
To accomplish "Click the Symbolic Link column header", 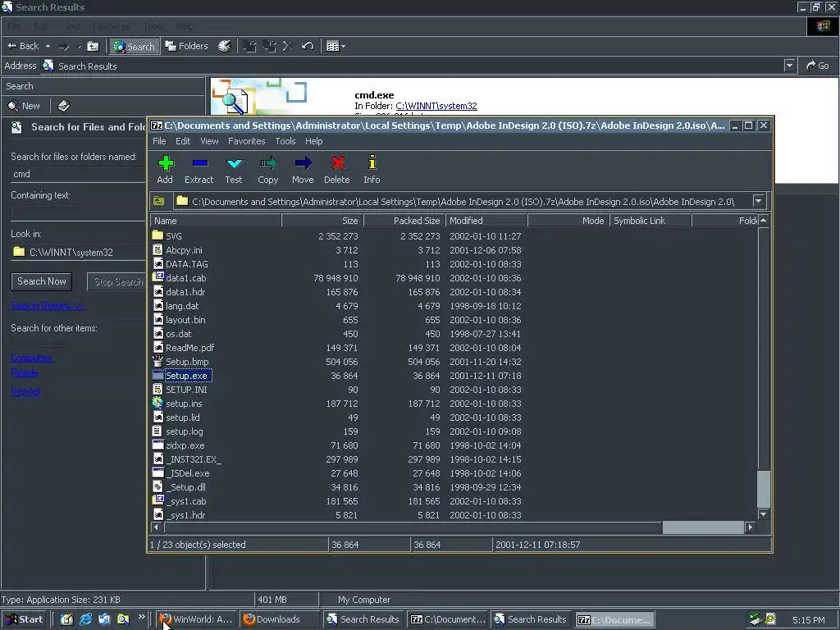I will tap(651, 221).
